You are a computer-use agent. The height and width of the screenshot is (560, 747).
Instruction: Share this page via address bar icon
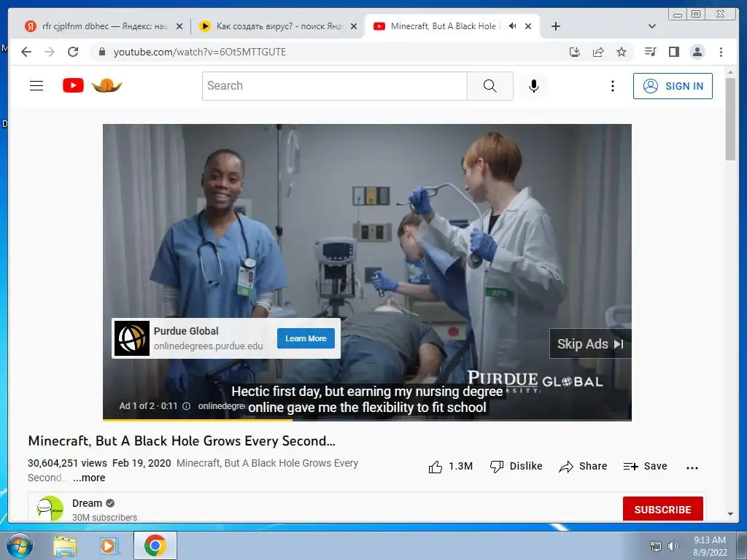point(598,52)
